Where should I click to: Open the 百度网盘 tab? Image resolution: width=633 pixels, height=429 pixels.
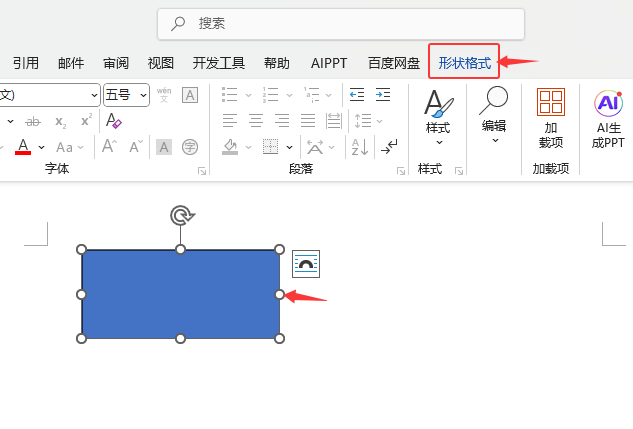pyautogui.click(x=394, y=63)
